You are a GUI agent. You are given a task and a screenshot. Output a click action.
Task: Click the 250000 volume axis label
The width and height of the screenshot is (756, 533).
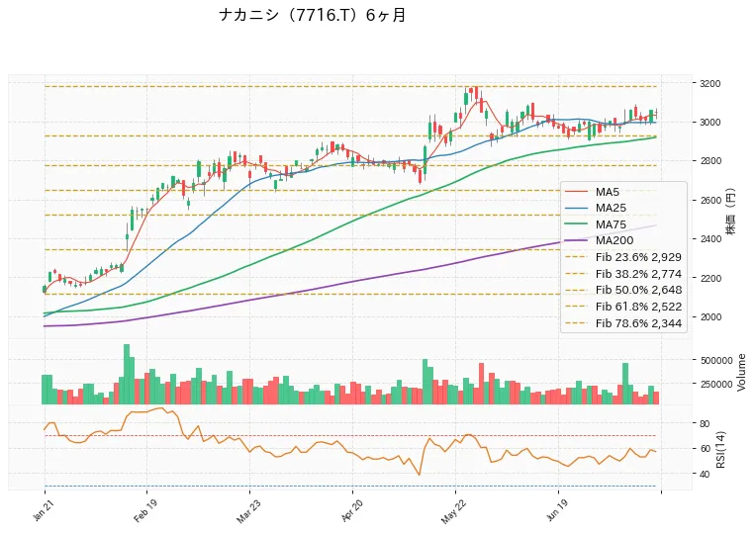(x=716, y=384)
